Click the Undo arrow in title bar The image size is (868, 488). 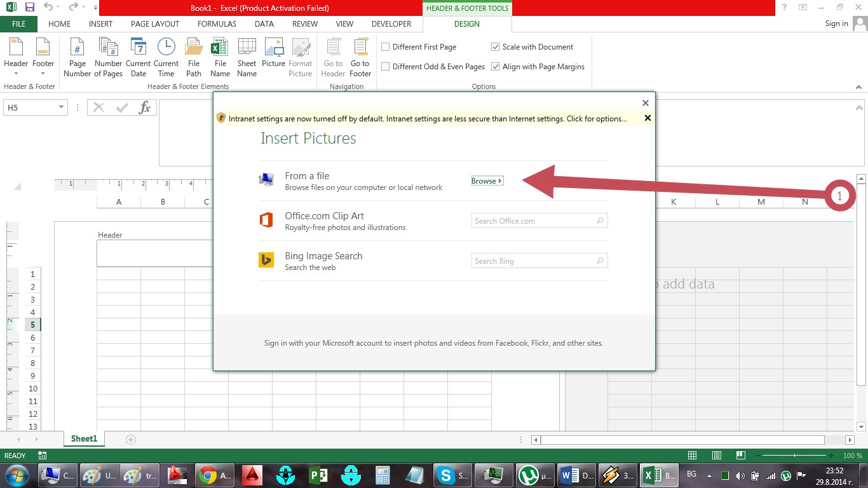(48, 8)
